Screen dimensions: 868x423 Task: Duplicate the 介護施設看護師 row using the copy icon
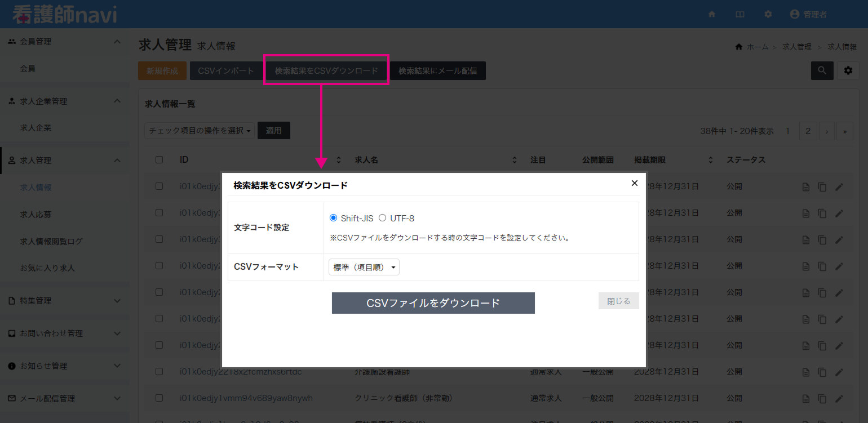(x=822, y=372)
